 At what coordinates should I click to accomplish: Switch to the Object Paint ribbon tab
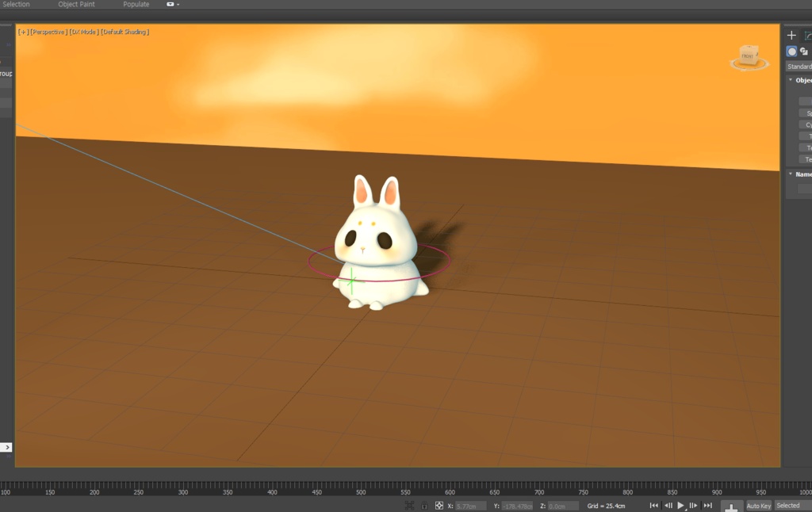point(76,4)
